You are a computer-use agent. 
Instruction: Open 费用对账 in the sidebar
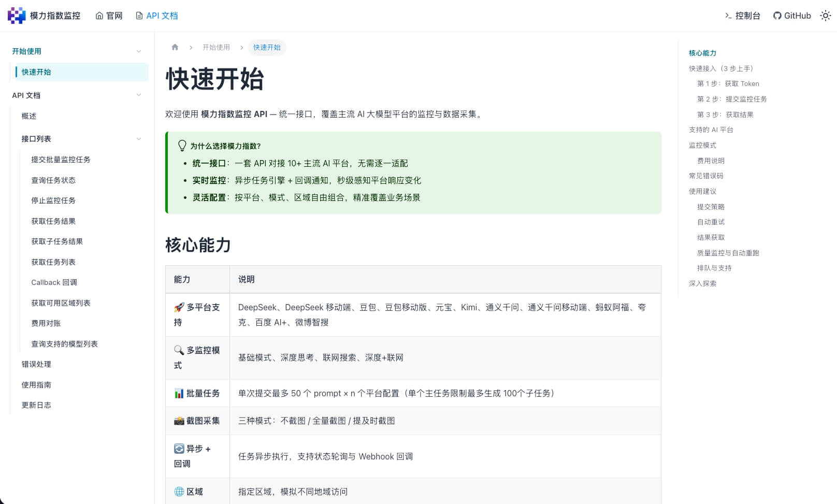pyautogui.click(x=46, y=323)
